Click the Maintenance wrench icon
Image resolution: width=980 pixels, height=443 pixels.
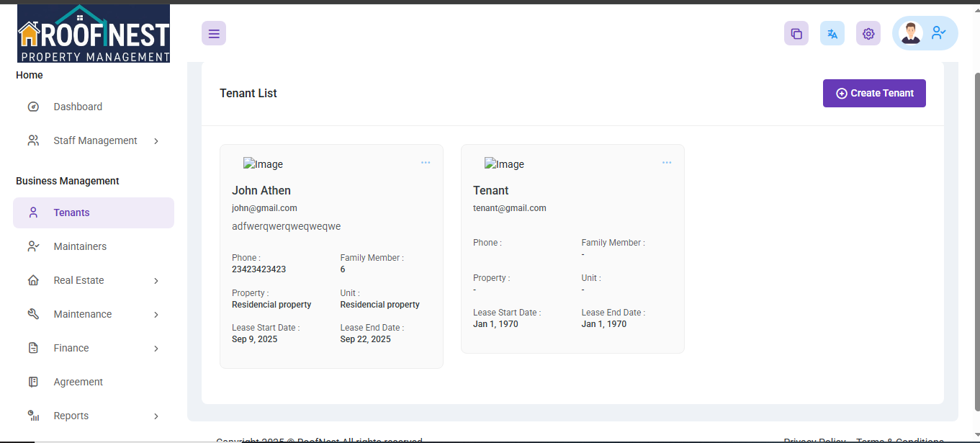click(33, 314)
